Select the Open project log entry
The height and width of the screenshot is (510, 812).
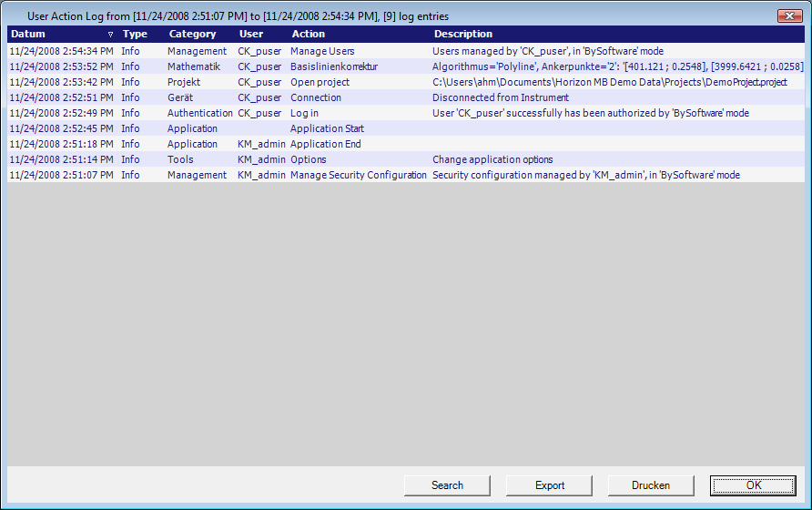click(320, 82)
